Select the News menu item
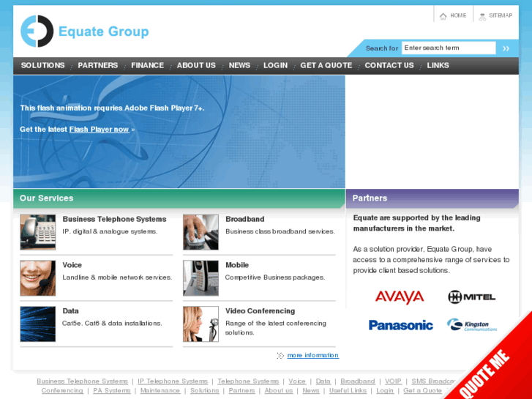The image size is (532, 399). pos(239,65)
